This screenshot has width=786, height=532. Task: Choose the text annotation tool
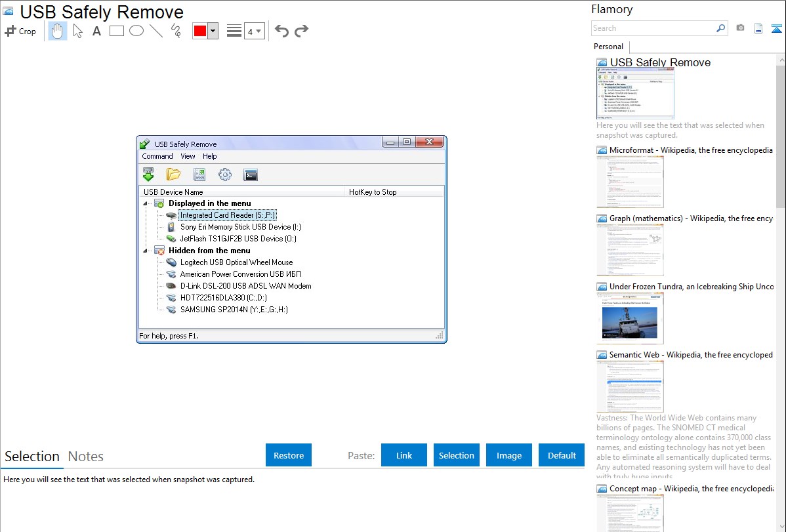point(96,31)
